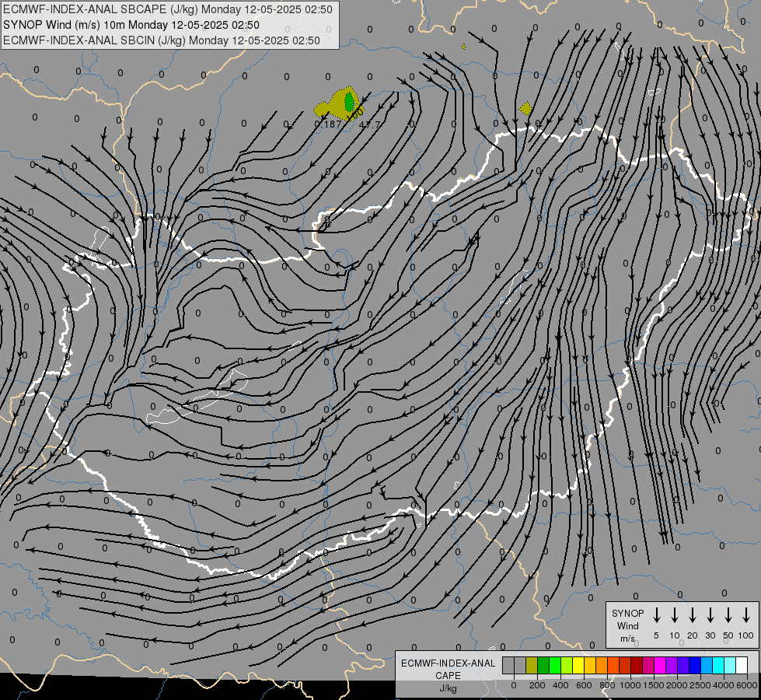This screenshot has height=700, width=761.
Task: Click the SYNOP word in the wind legend
Action: click(627, 613)
